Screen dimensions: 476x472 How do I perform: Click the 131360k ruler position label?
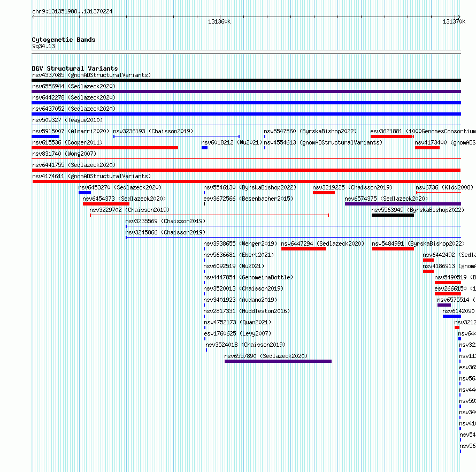(x=219, y=21)
